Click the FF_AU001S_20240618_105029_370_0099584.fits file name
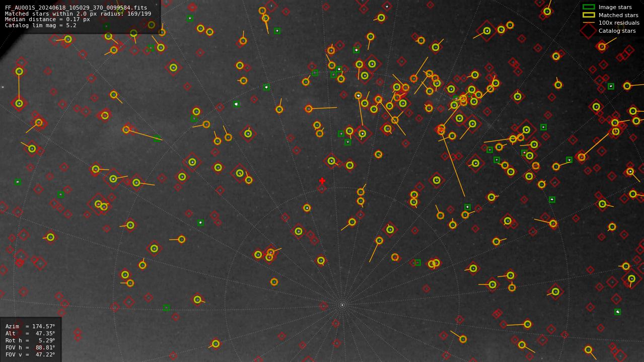This screenshot has height=362, width=644. point(76,8)
